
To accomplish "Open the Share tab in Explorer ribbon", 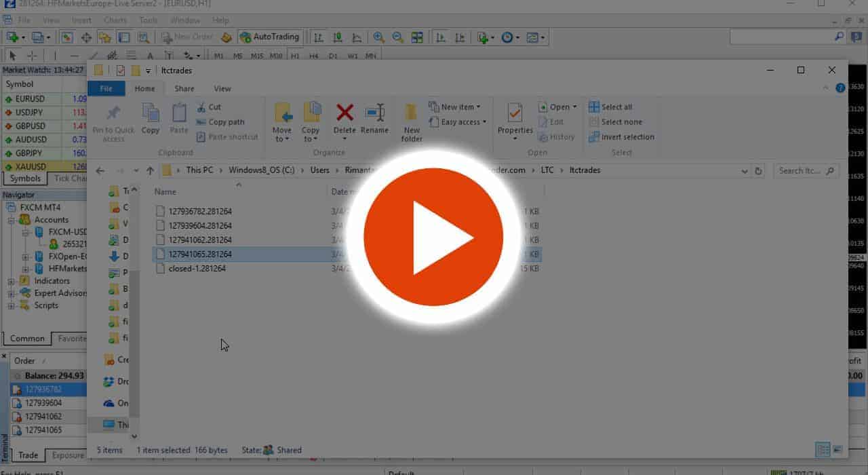I will click(184, 88).
